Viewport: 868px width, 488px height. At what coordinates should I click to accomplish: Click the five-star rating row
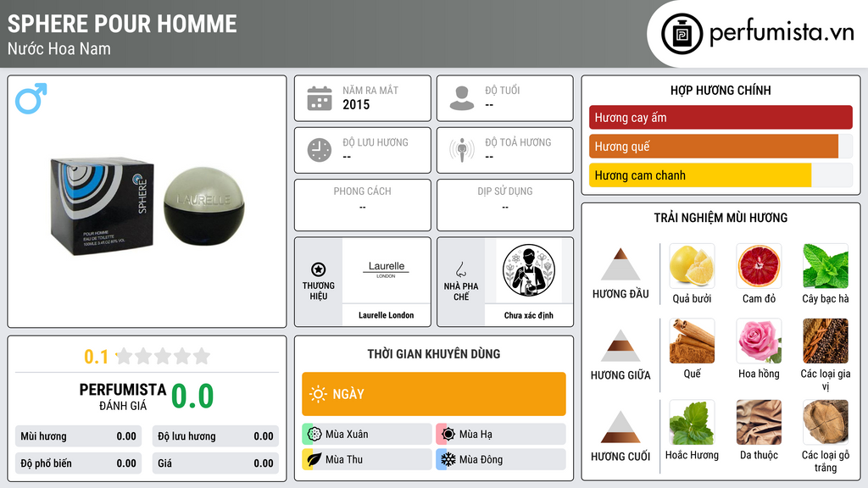coord(163,356)
